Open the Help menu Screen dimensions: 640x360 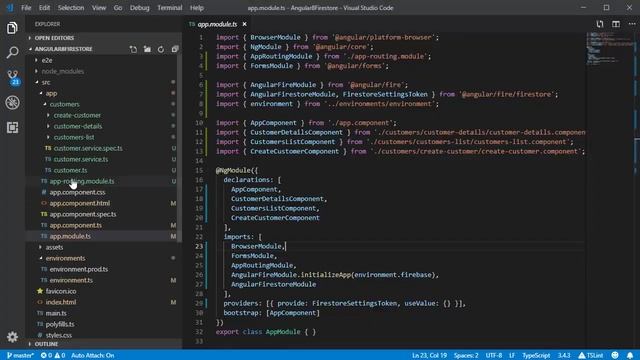[196, 8]
